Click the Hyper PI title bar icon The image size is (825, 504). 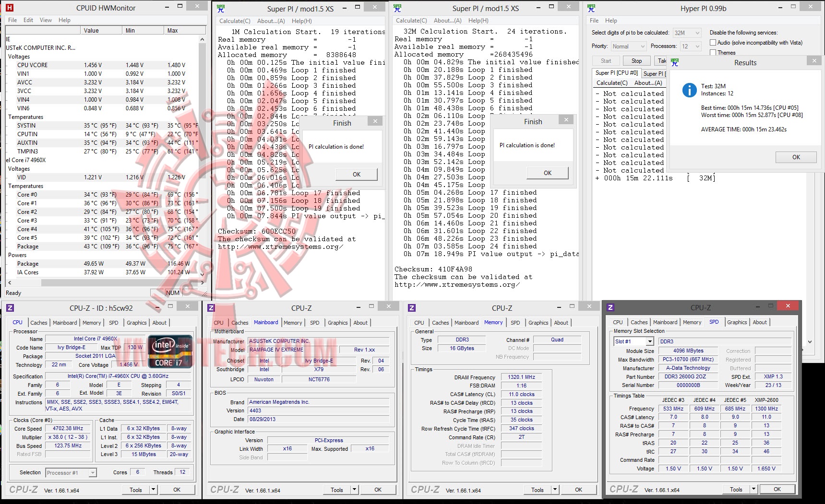(x=591, y=8)
